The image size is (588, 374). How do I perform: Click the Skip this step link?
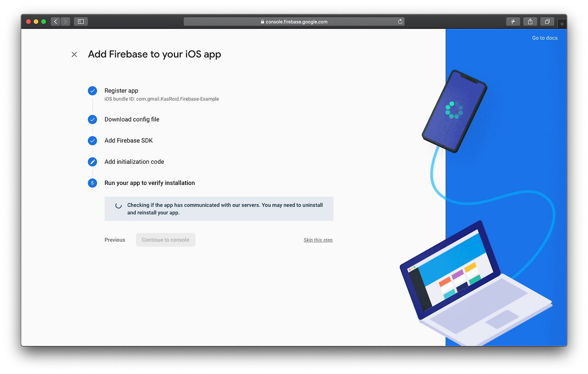318,240
